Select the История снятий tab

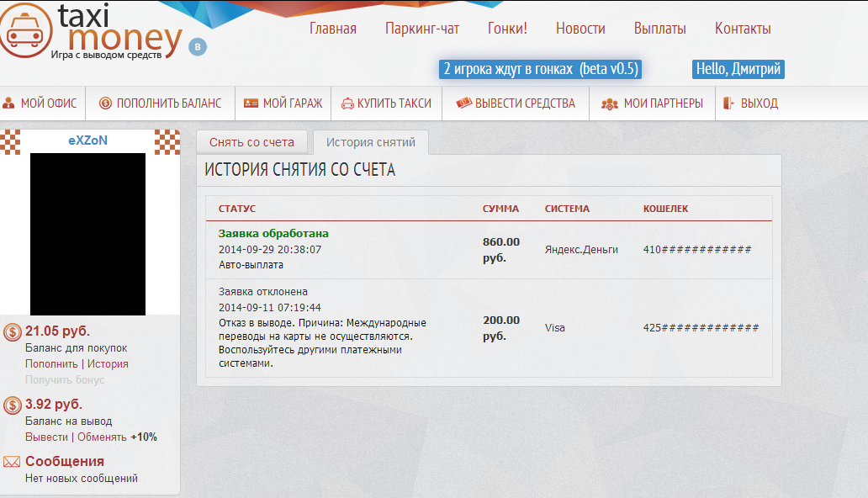coord(370,142)
